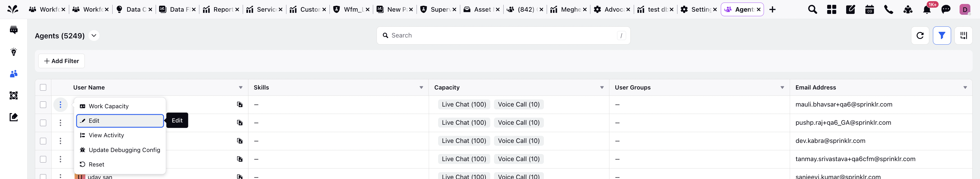Tick checkbox for mauli.bhavsar row

pyautogui.click(x=43, y=105)
